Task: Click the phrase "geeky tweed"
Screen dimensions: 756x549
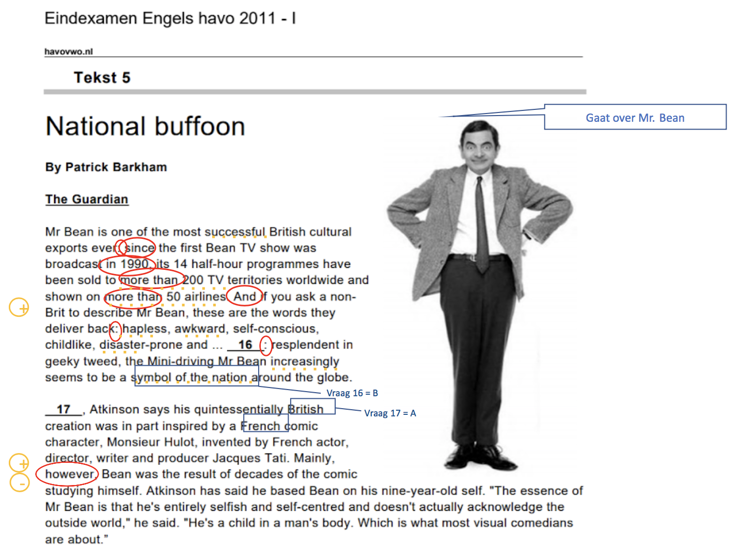Action: [82, 361]
